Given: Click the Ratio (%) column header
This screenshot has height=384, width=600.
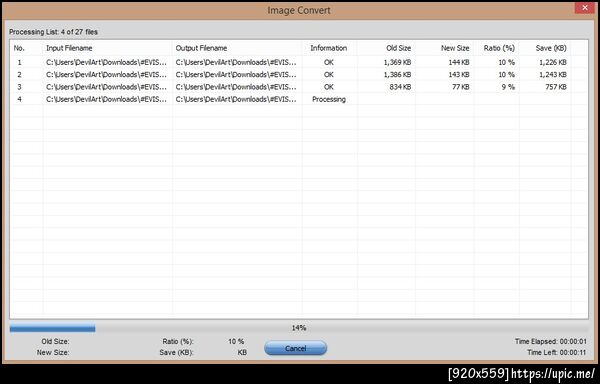Looking at the screenshot, I should pos(499,48).
